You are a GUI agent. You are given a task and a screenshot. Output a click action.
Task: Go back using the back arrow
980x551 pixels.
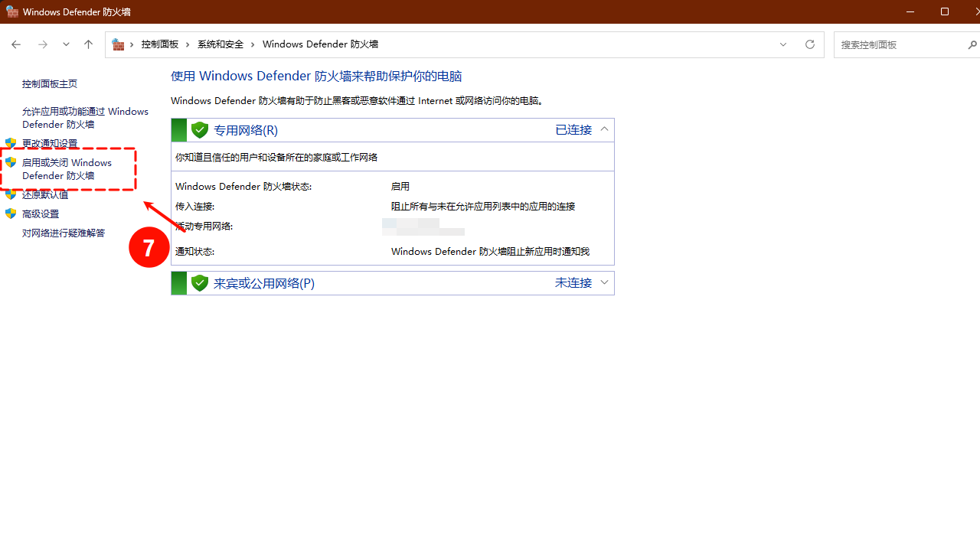pos(16,44)
